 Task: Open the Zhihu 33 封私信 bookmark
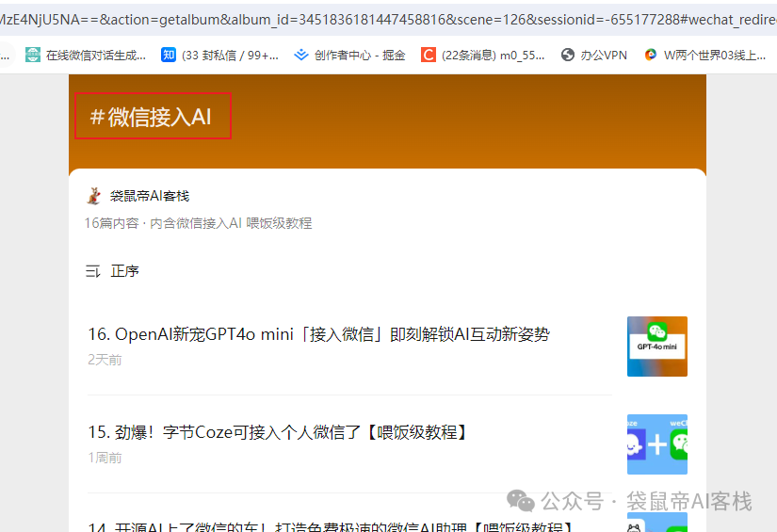coord(220,55)
